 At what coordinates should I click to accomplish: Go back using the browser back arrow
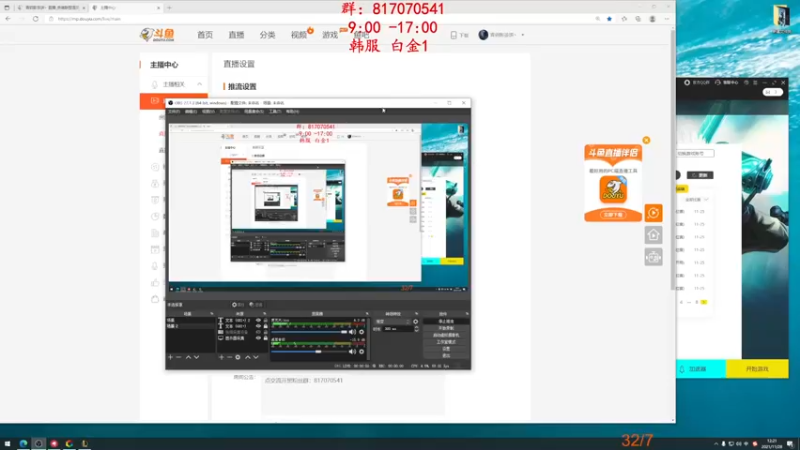pyautogui.click(x=8, y=19)
